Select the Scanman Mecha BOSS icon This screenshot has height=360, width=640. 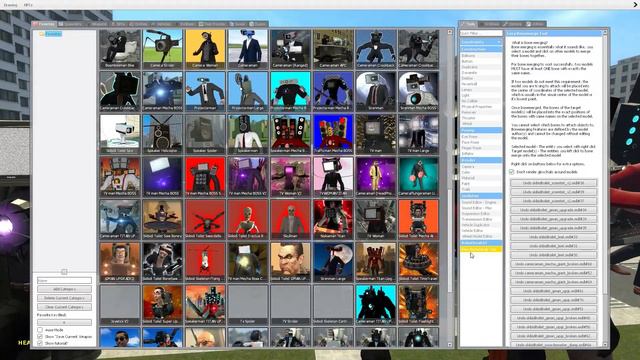coord(418,91)
